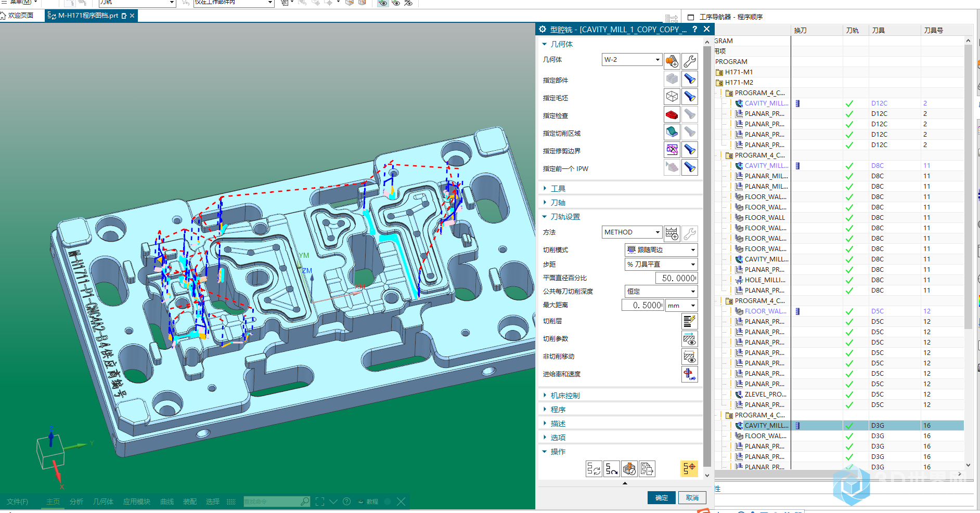The width and height of the screenshot is (980, 513).
Task: Open the 曲线 ribbon tab
Action: click(167, 502)
